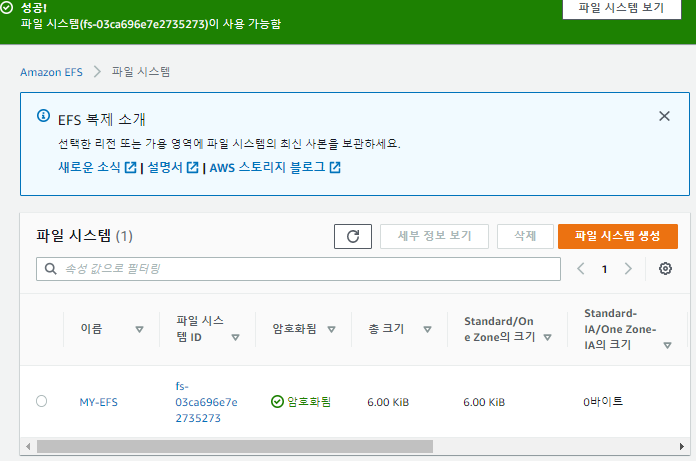The height and width of the screenshot is (461, 696).
Task: Sort by 총 크기 column arrow
Action: (427, 329)
